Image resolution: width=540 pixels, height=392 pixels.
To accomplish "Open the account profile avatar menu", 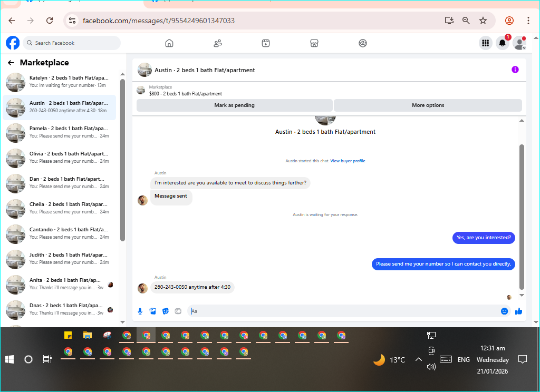I will (x=519, y=43).
